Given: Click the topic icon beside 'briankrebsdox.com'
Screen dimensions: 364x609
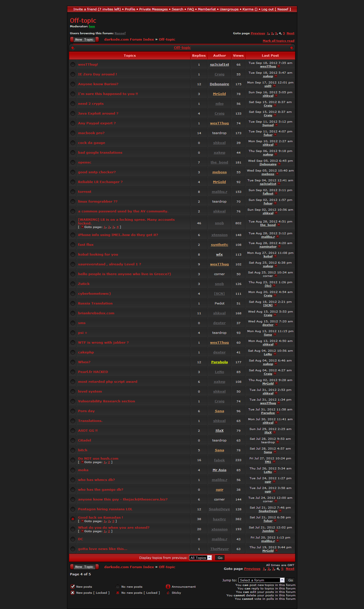Looking at the screenshot, I should point(73,313).
